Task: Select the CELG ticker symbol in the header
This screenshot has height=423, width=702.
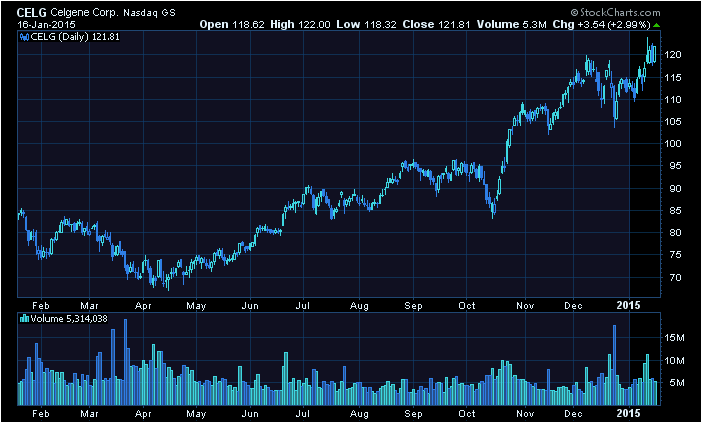Action: pos(32,13)
